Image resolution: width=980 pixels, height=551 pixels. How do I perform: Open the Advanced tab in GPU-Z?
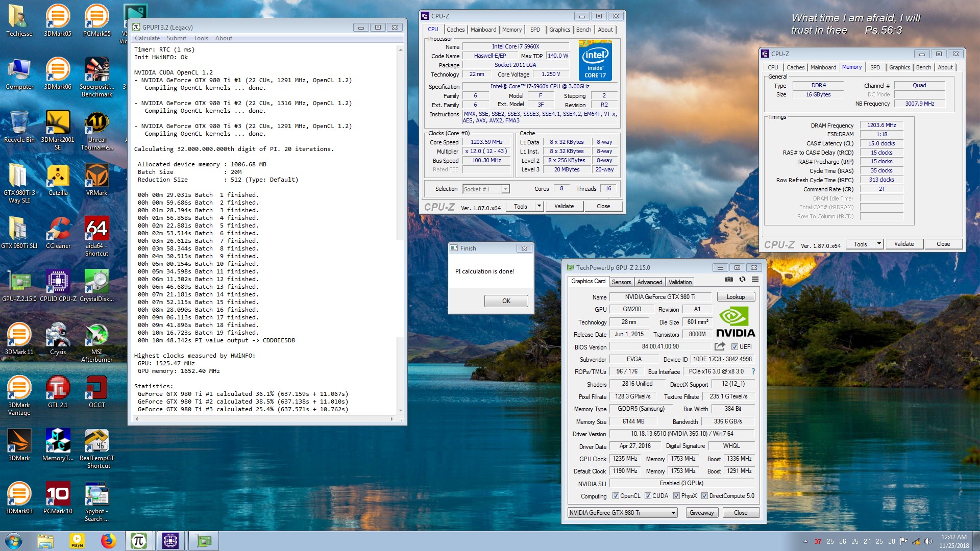coord(649,282)
